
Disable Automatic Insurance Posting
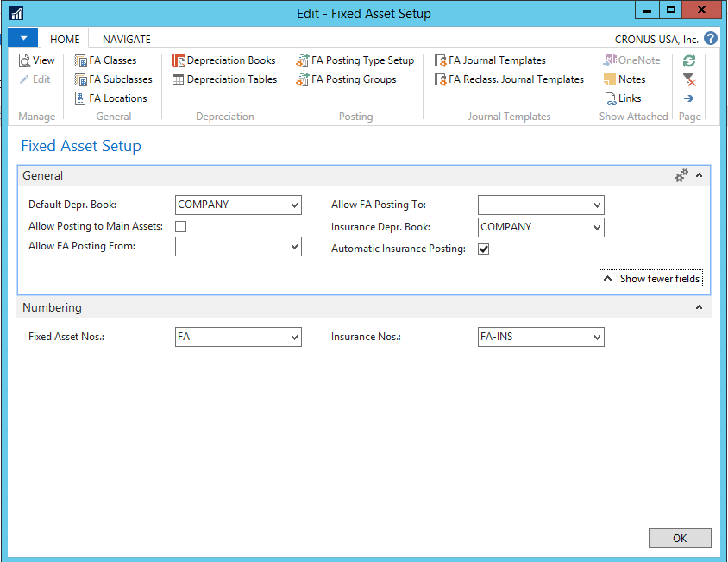(484, 249)
